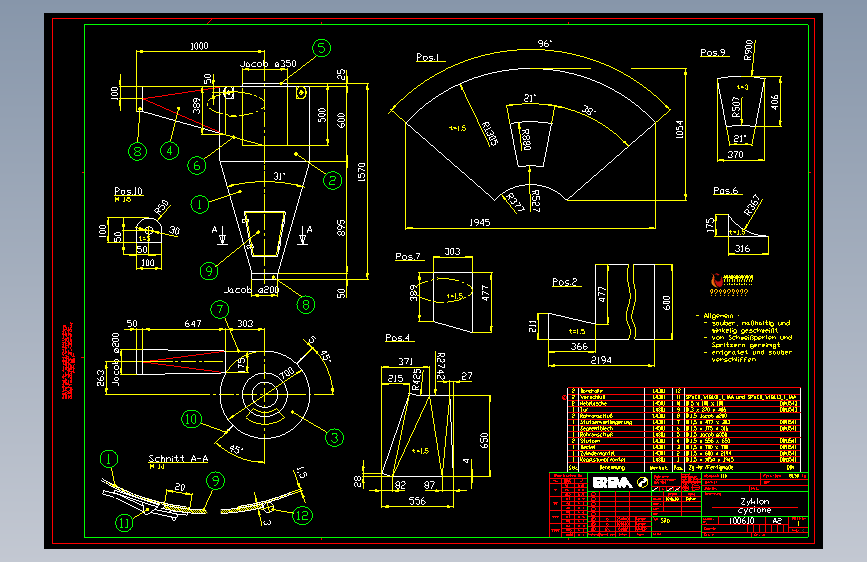
Task: Click the "A2" sheet size cell
Action: [777, 521]
